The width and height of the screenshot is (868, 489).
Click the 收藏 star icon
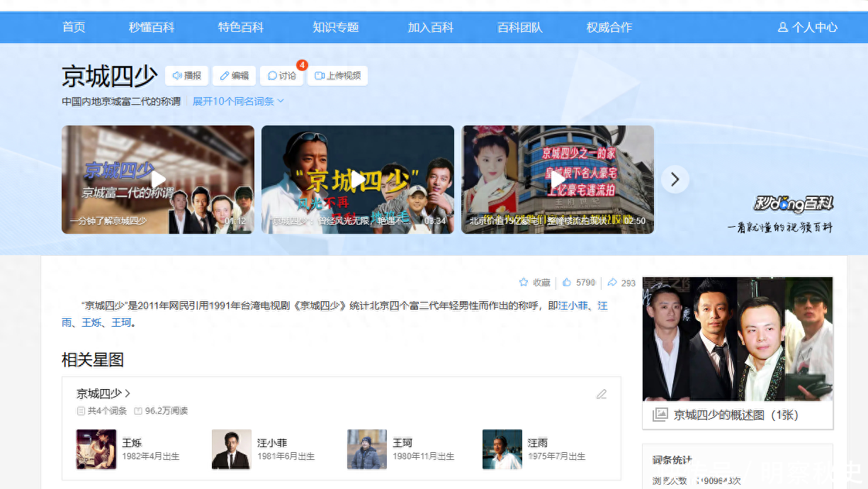click(524, 282)
